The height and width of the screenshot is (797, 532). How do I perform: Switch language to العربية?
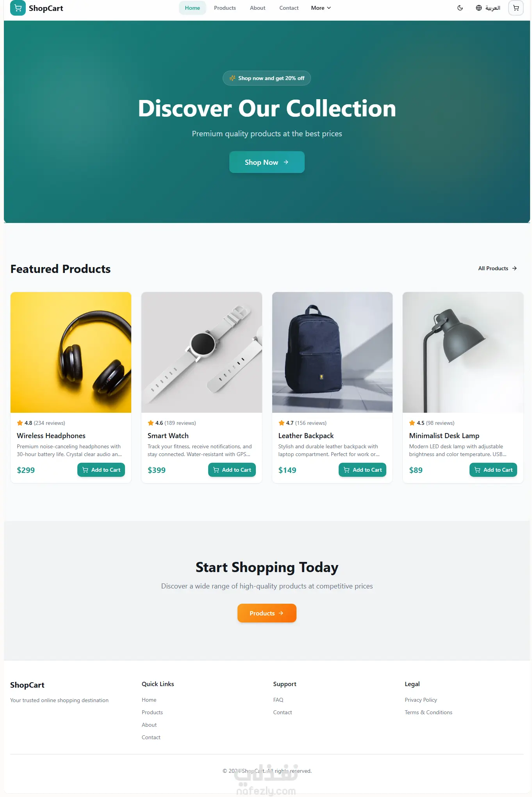click(488, 8)
